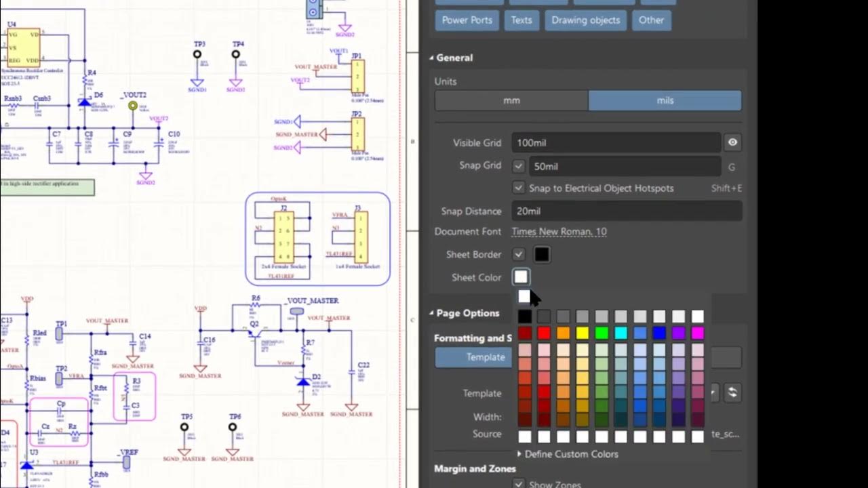Viewport: 868px width, 488px height.
Task: Pick the orange palette swatch
Action: coord(563,333)
